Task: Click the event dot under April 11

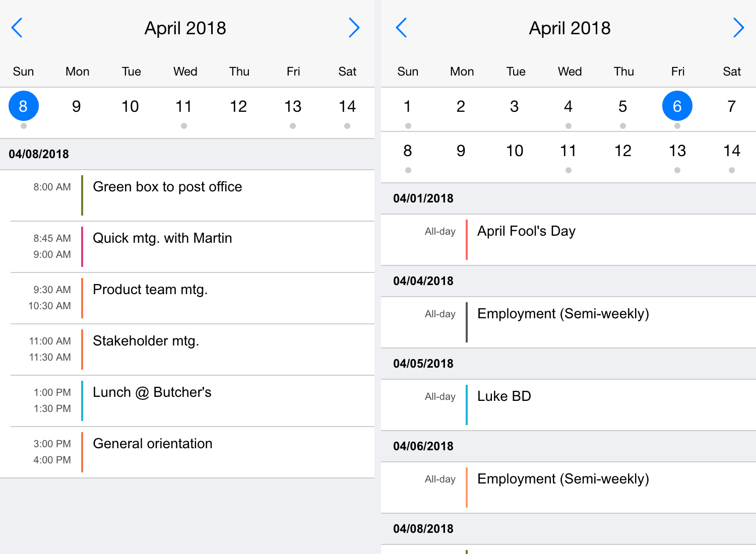Action: click(184, 126)
